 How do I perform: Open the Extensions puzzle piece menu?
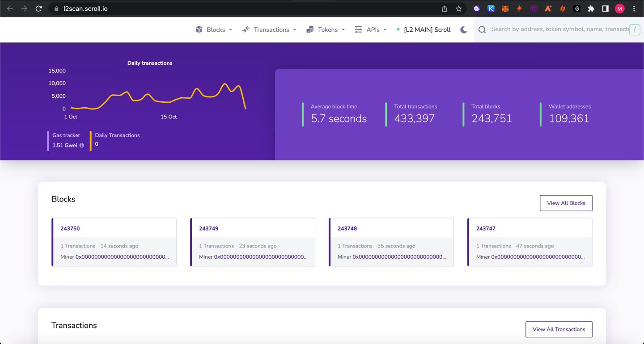click(591, 8)
